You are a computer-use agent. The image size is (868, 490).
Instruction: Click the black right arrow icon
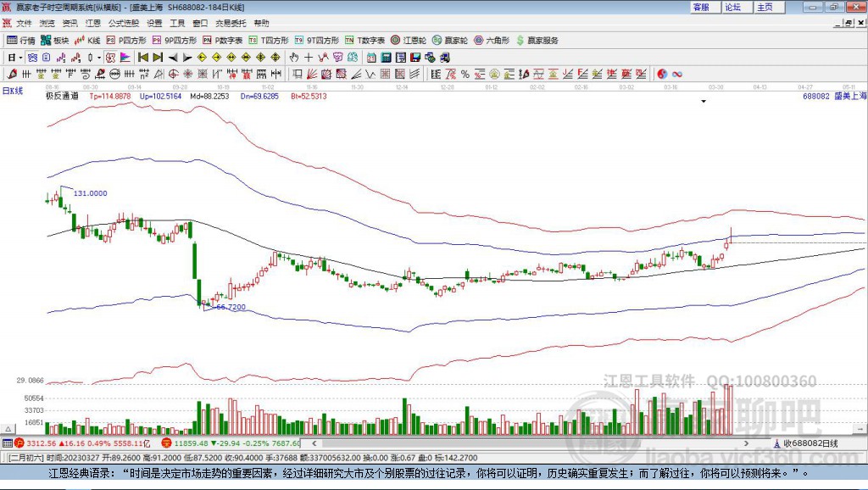point(187,58)
